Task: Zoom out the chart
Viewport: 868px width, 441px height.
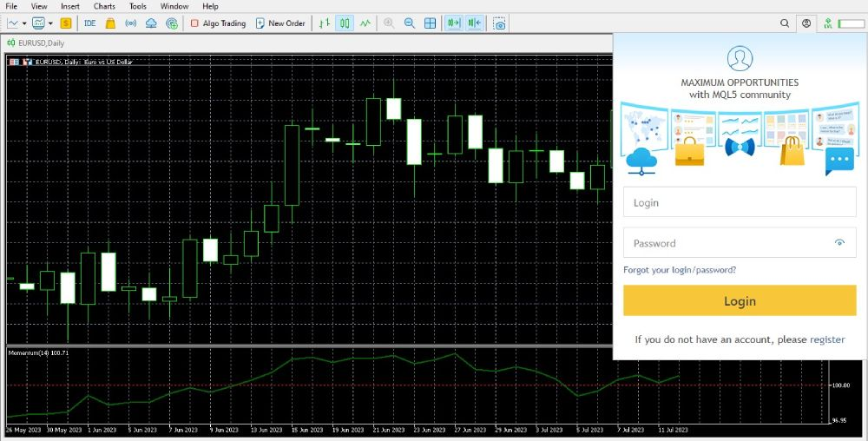Action: [x=409, y=23]
